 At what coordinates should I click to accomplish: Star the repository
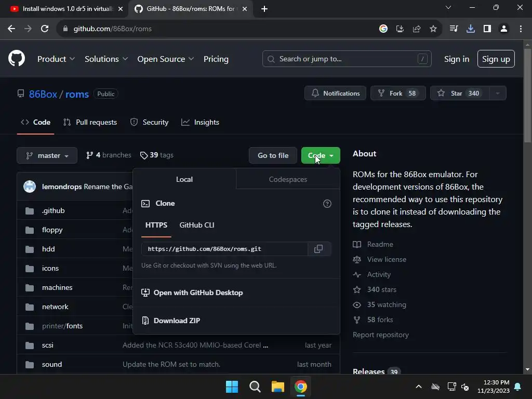tap(460, 94)
